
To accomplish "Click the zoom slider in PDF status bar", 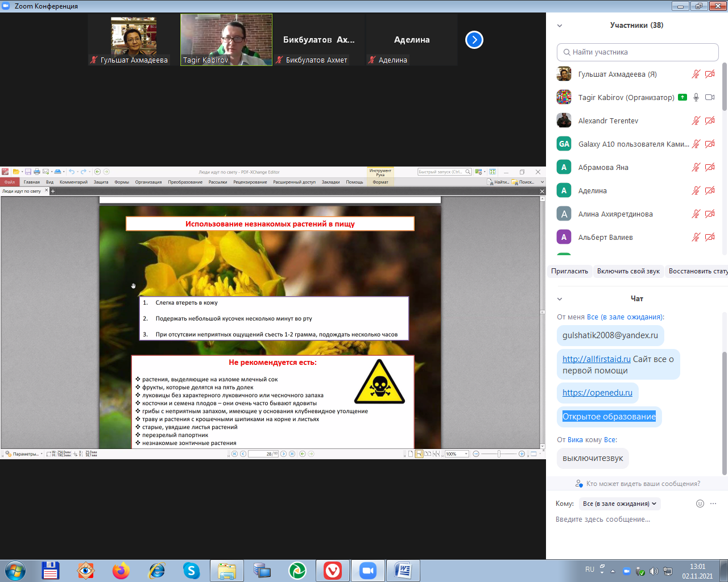I will coord(499,454).
